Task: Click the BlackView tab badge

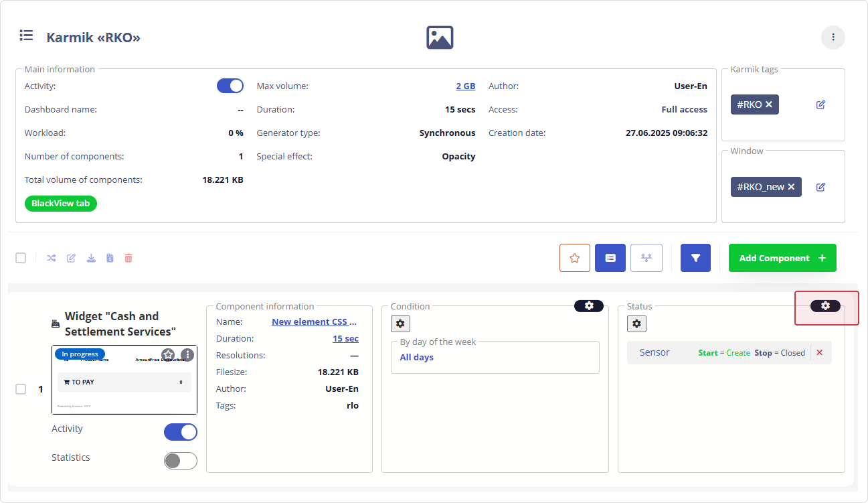Action: [60, 203]
